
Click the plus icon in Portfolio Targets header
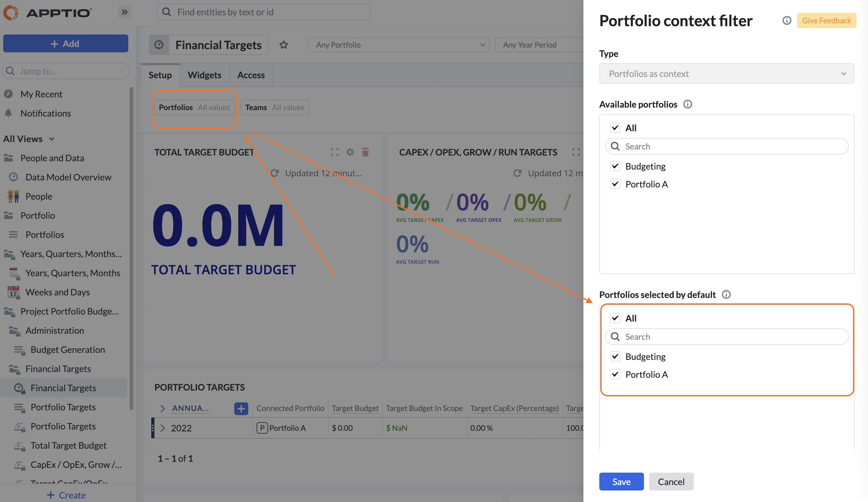241,408
